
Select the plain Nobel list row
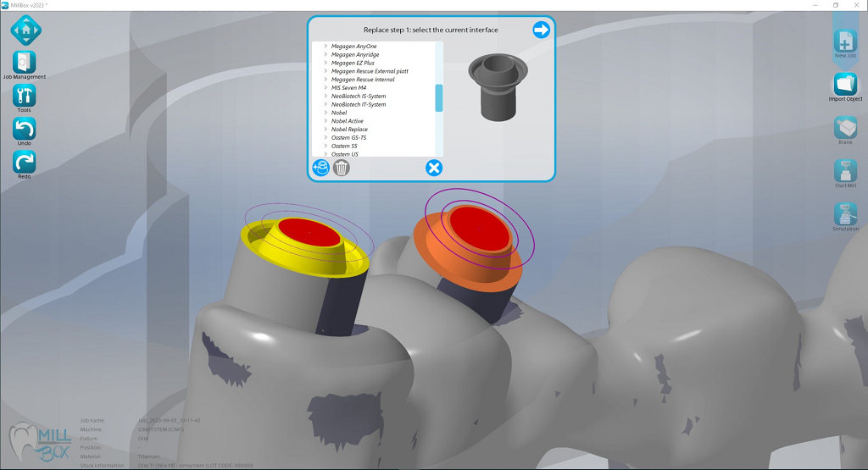pyautogui.click(x=339, y=113)
